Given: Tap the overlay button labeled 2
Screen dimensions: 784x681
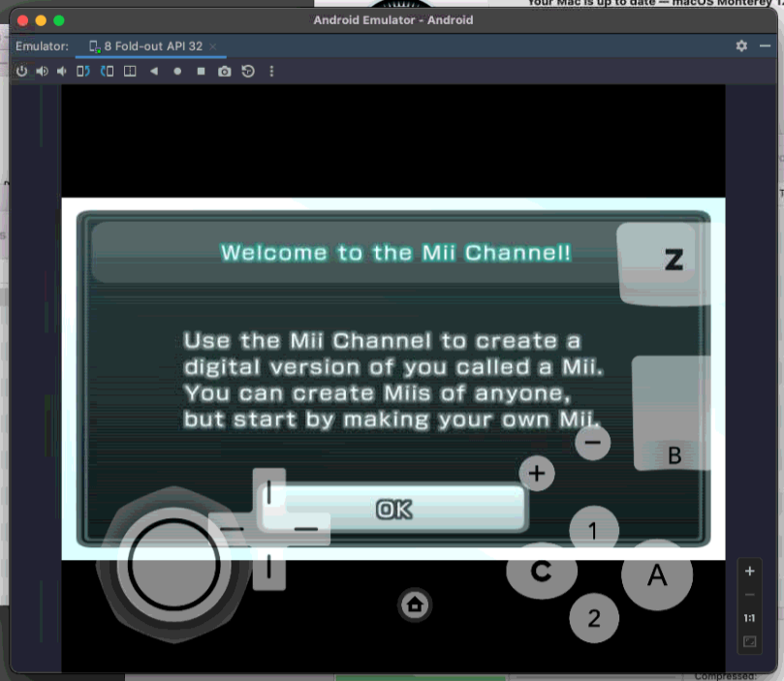Looking at the screenshot, I should [x=594, y=618].
